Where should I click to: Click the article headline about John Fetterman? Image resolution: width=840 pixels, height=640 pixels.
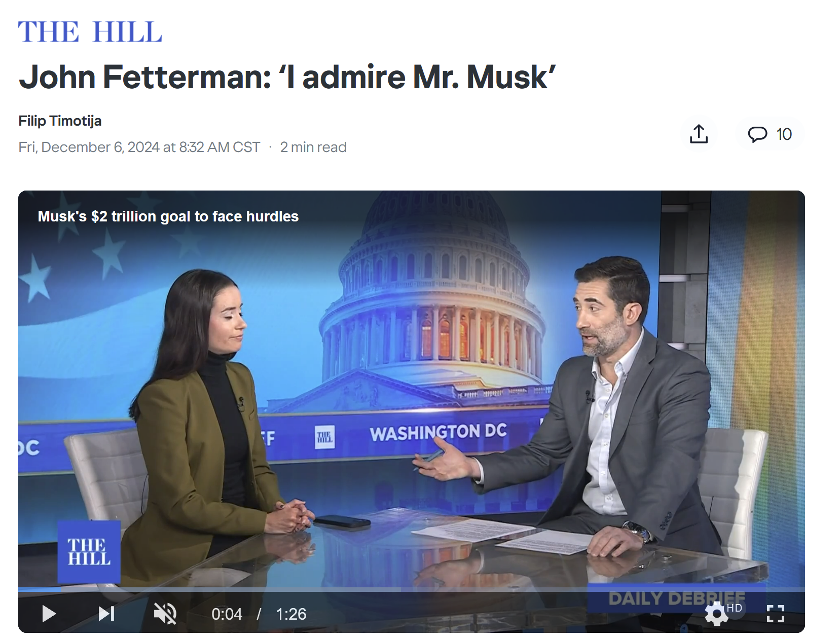coord(287,77)
